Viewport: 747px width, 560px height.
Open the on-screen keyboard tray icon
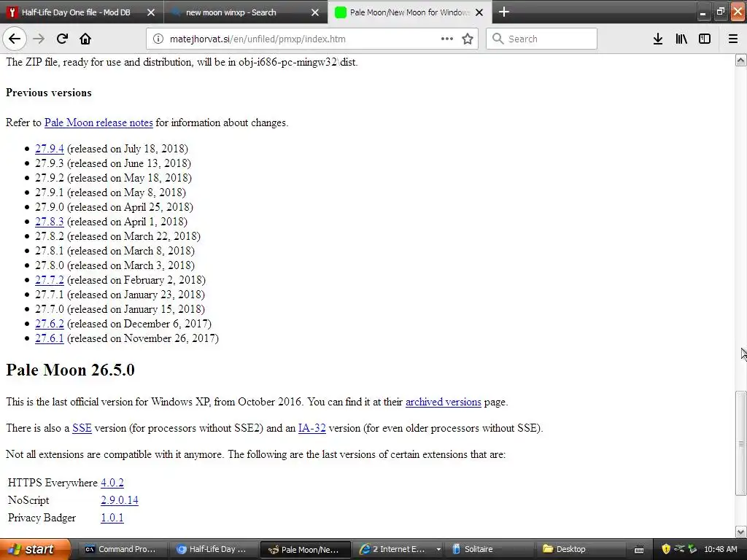(639, 550)
